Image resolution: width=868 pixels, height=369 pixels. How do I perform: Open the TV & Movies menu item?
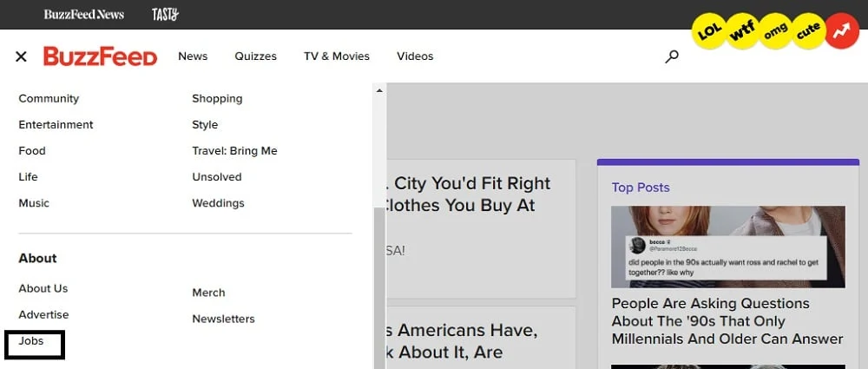click(x=336, y=56)
